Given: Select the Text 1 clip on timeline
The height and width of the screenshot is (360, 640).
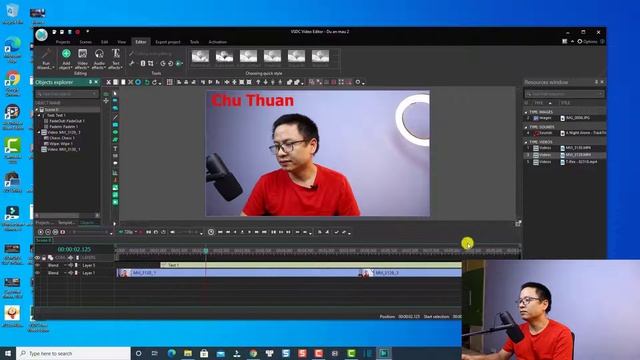Looking at the screenshot, I should [311, 265].
